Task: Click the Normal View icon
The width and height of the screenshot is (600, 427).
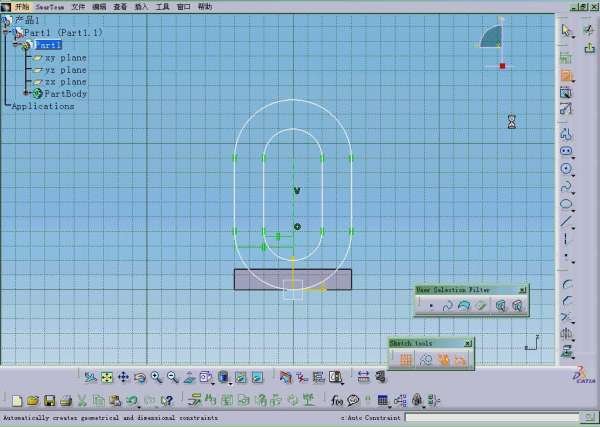Action: tap(190, 377)
